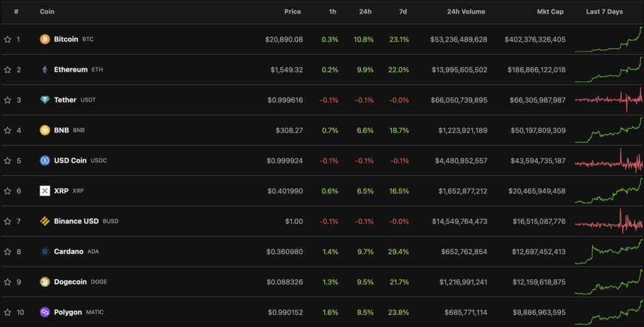Sort by the 7d change header
The width and height of the screenshot is (644, 327).
[403, 11]
